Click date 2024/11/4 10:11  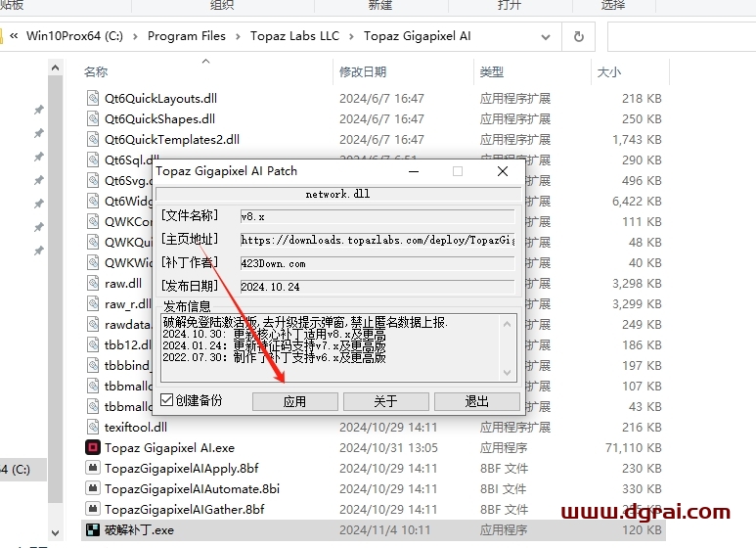384,530
